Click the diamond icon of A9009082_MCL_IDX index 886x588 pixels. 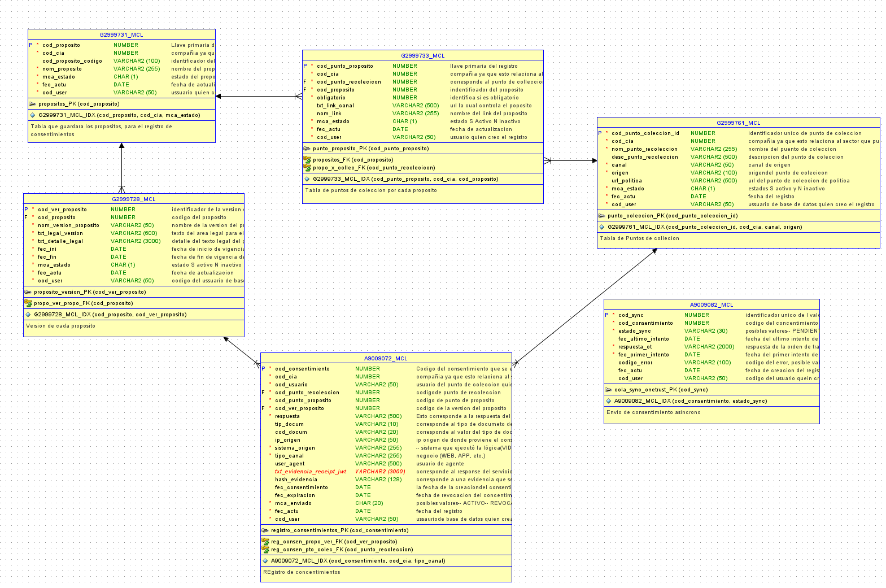pos(609,401)
